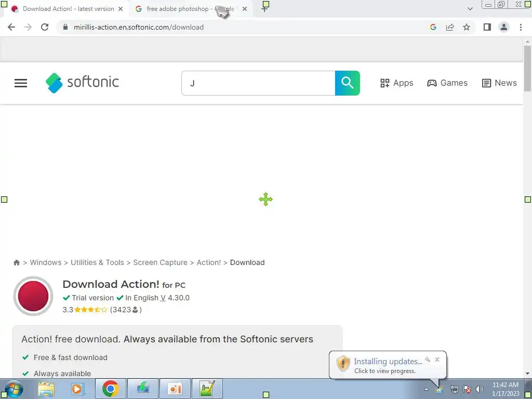532x399 pixels.
Task: Toggle the Chrome side panel
Action: pyautogui.click(x=487, y=27)
